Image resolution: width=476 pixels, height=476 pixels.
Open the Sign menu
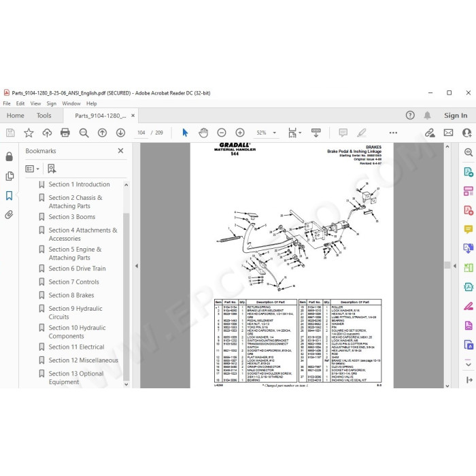(x=51, y=103)
